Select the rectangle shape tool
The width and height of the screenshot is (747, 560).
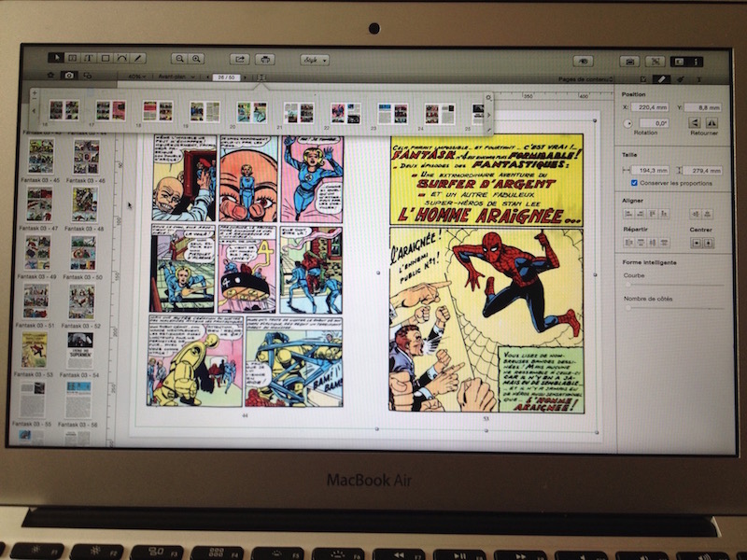106,58
